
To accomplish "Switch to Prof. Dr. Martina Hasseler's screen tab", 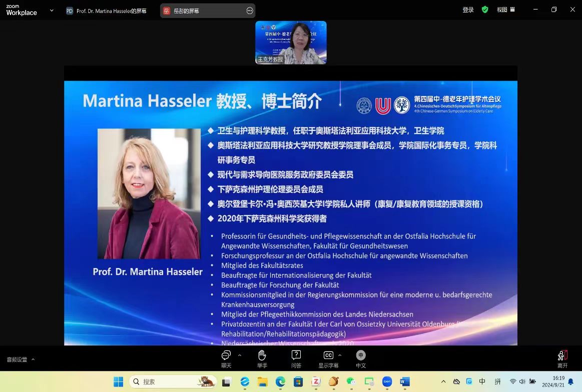I will pyautogui.click(x=107, y=10).
